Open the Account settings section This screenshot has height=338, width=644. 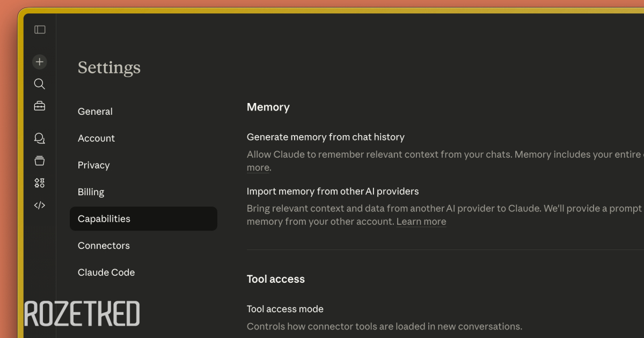point(96,138)
